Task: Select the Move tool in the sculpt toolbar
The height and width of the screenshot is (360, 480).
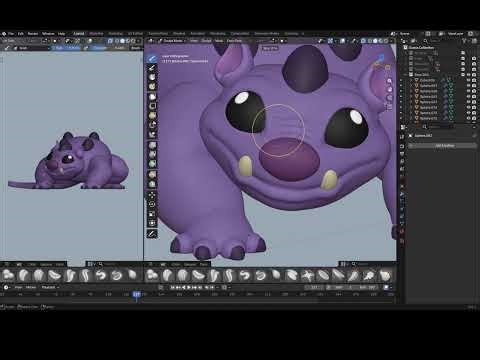Action: click(x=152, y=195)
